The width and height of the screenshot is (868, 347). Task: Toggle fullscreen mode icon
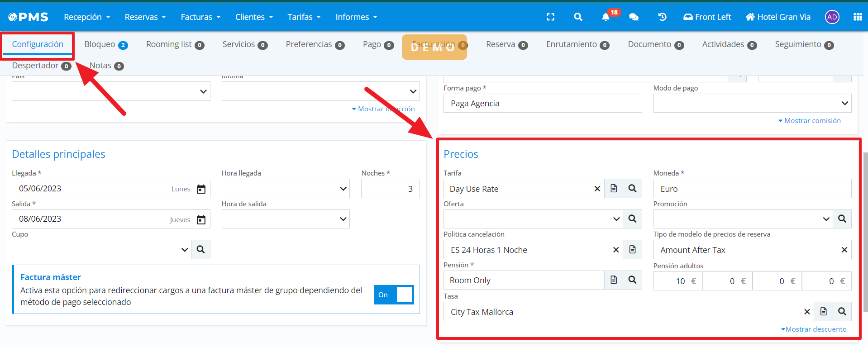pyautogui.click(x=550, y=17)
